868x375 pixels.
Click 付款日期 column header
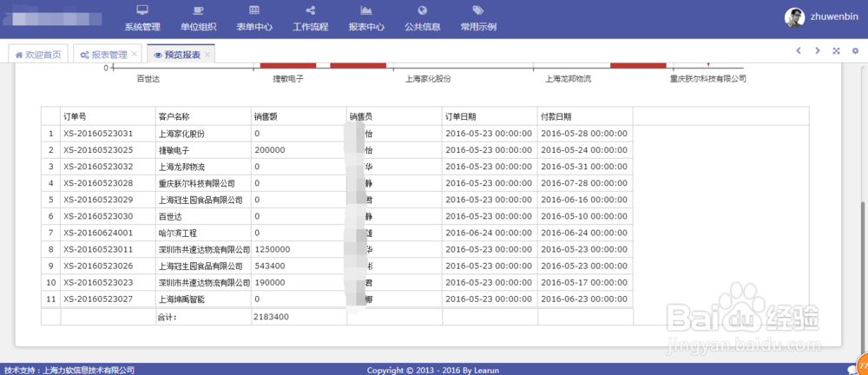click(585, 116)
